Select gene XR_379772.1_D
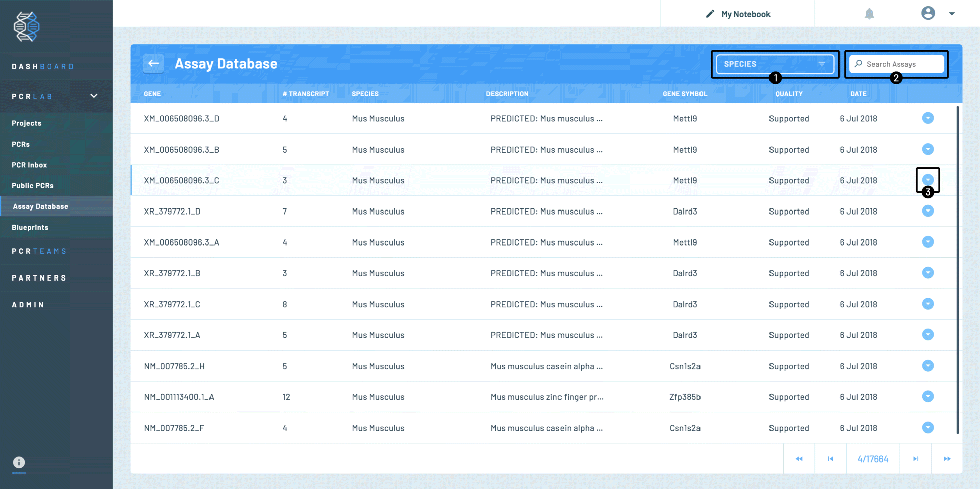Screen dimensions: 980x489 (x=172, y=211)
